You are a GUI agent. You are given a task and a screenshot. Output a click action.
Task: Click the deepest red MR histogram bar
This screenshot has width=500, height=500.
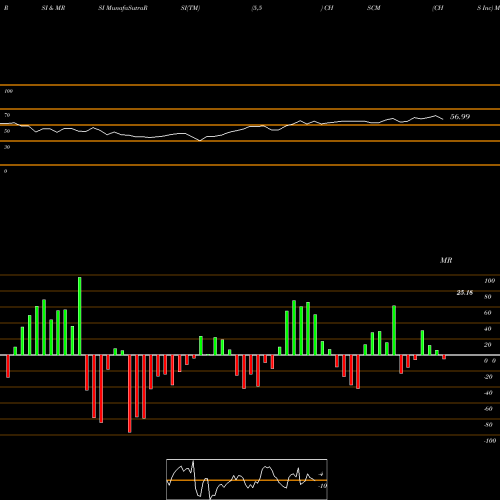click(x=130, y=394)
